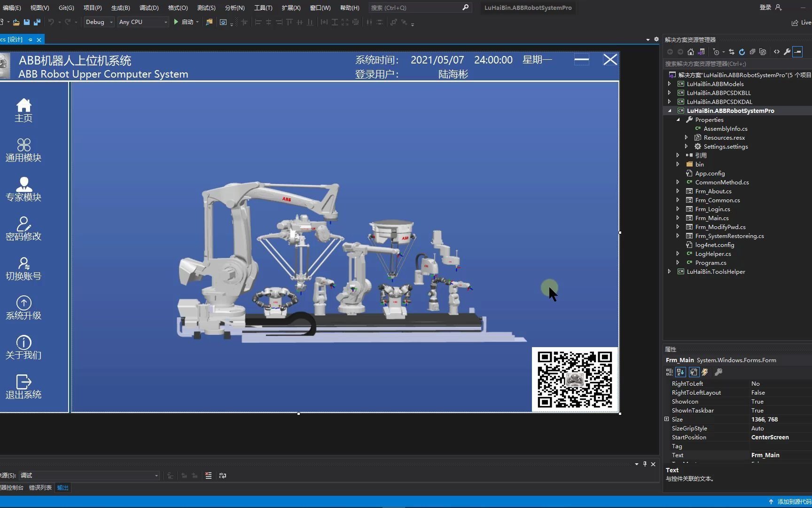Open properties via wrench icon in Solution Explorer
This screenshot has height=508, width=812.
[x=787, y=52]
